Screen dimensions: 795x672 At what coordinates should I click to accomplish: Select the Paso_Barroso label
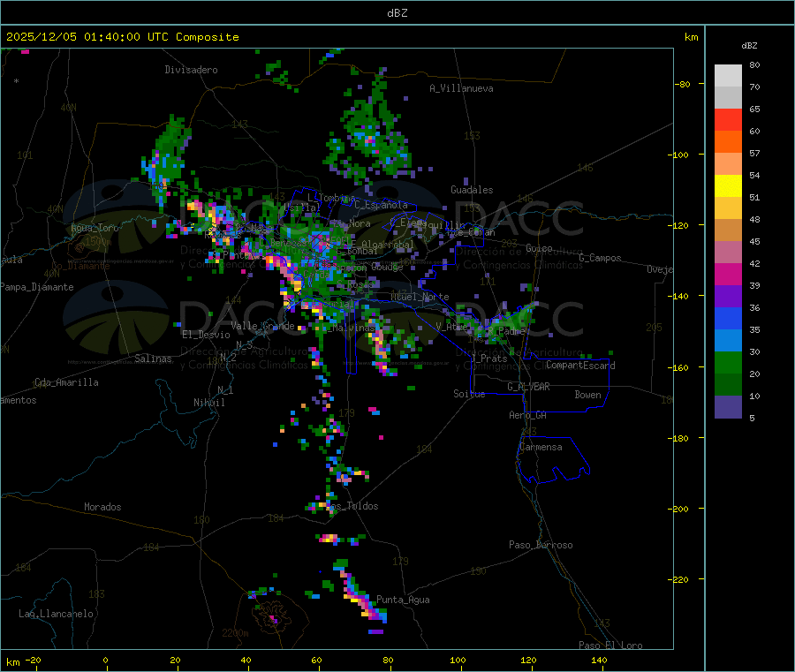click(541, 545)
